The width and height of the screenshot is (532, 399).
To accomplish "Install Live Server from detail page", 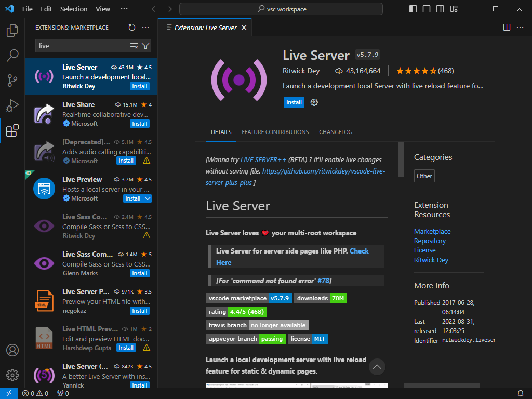I will click(294, 102).
